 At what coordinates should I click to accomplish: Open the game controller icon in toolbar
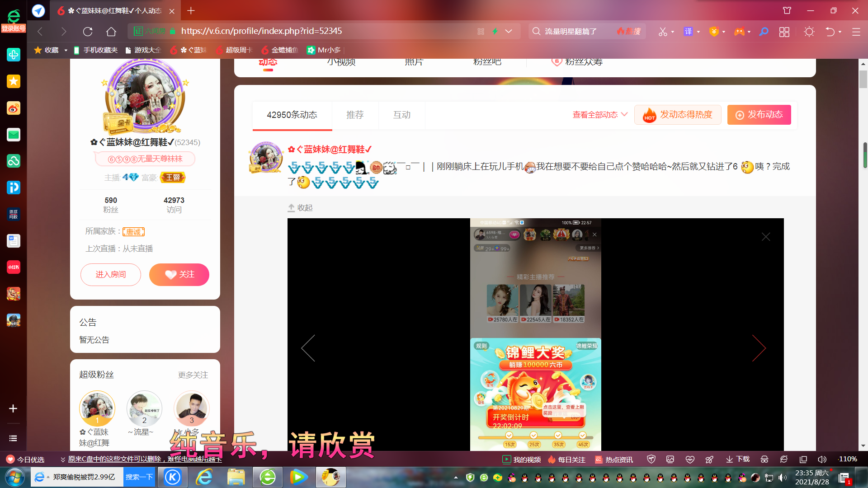click(x=739, y=32)
